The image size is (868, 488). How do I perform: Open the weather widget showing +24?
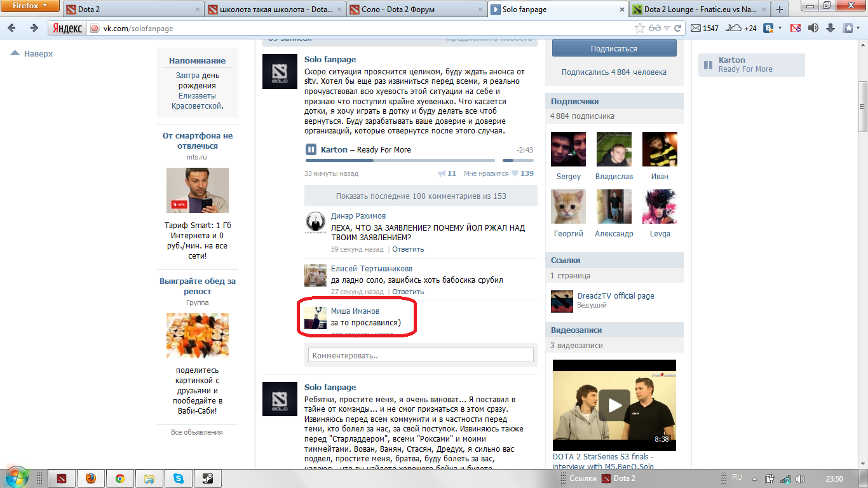[742, 28]
